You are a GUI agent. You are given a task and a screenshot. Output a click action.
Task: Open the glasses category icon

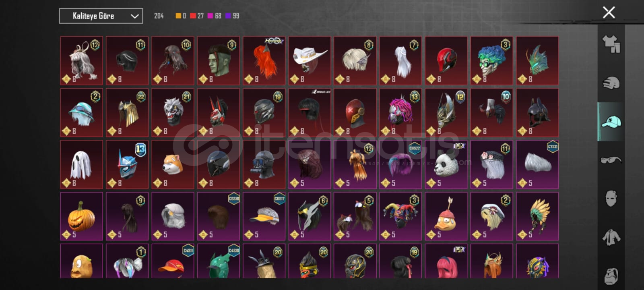611,160
